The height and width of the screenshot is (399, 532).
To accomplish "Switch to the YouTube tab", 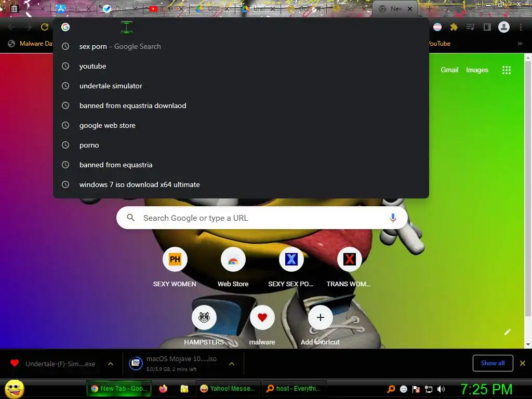I will coord(165,9).
